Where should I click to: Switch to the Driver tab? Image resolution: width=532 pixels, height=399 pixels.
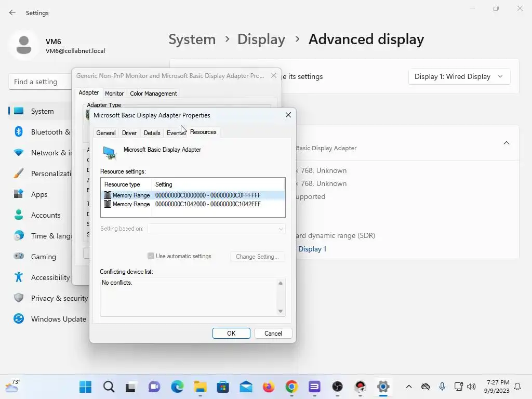pos(129,132)
